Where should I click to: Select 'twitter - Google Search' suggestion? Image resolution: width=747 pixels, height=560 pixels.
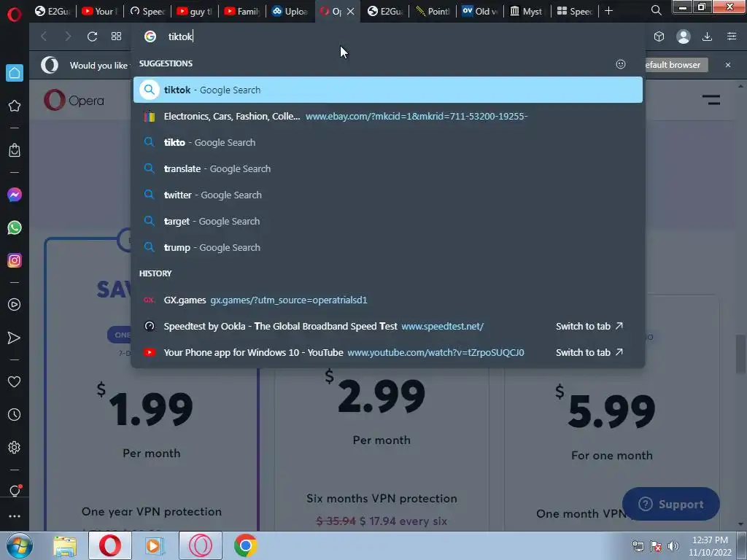[x=388, y=195]
